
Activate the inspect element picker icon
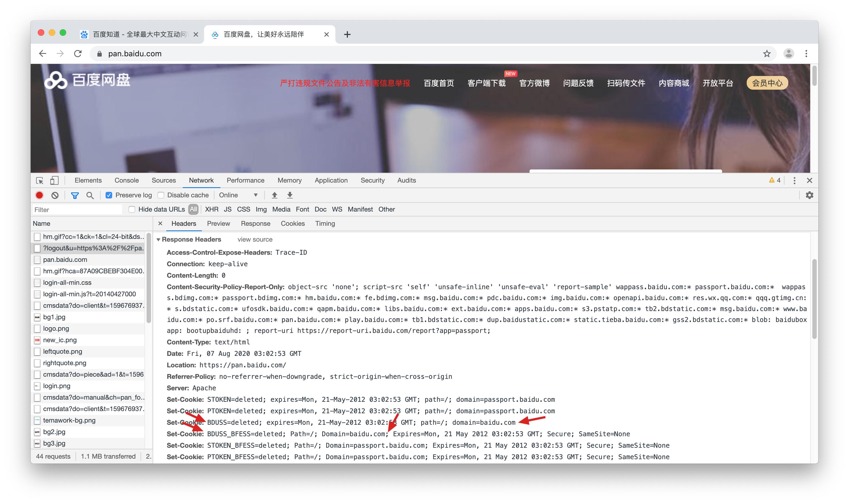(x=40, y=180)
